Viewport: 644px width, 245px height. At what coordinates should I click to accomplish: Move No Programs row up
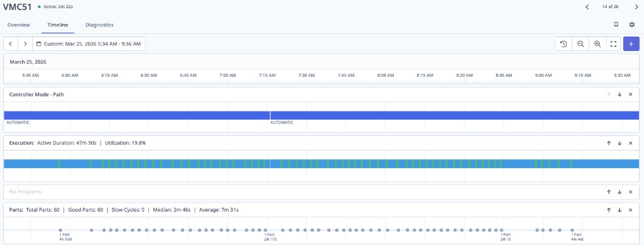[x=609, y=192]
